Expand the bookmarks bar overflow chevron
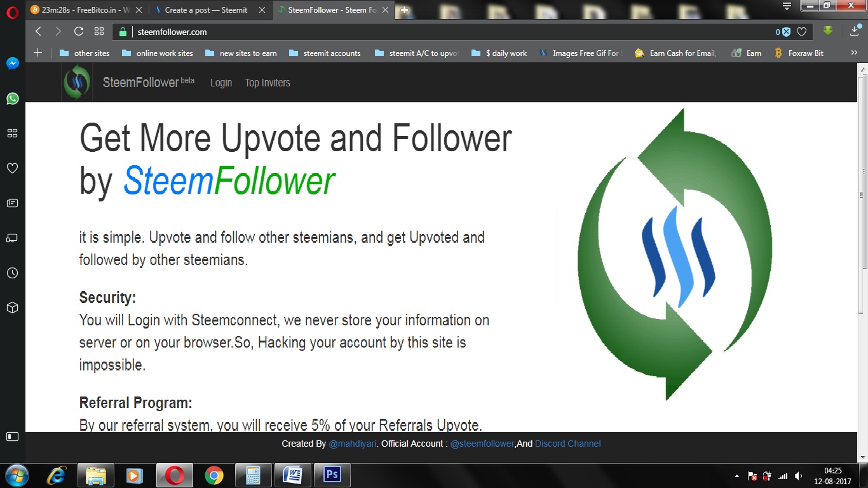Viewport: 868px width, 488px height. (x=854, y=53)
